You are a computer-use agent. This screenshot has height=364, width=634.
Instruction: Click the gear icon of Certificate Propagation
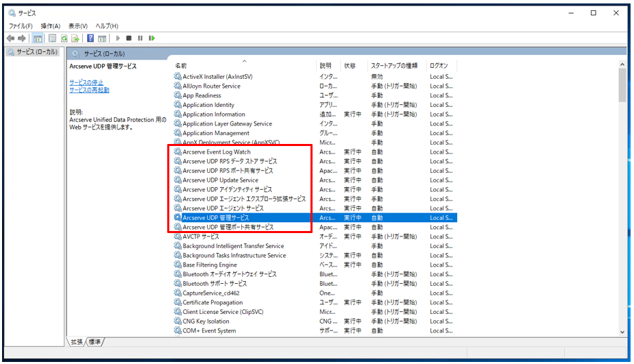coord(178,302)
